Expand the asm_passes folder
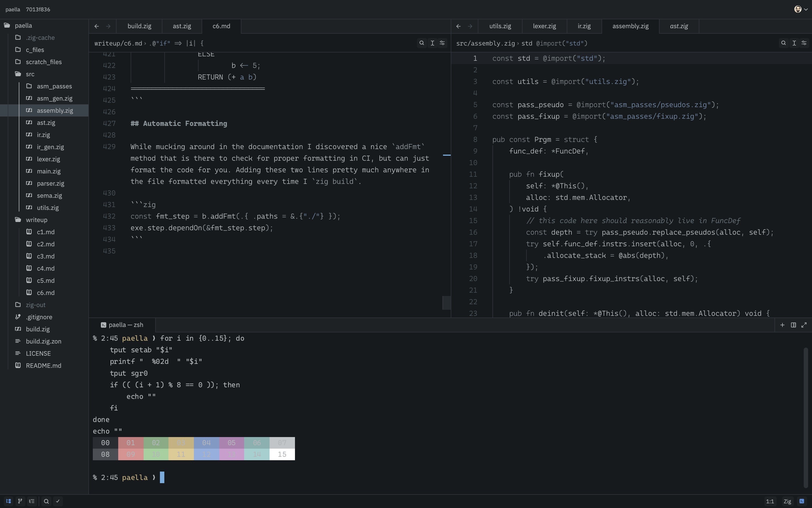Viewport: 812px width, 508px height. pyautogui.click(x=54, y=86)
